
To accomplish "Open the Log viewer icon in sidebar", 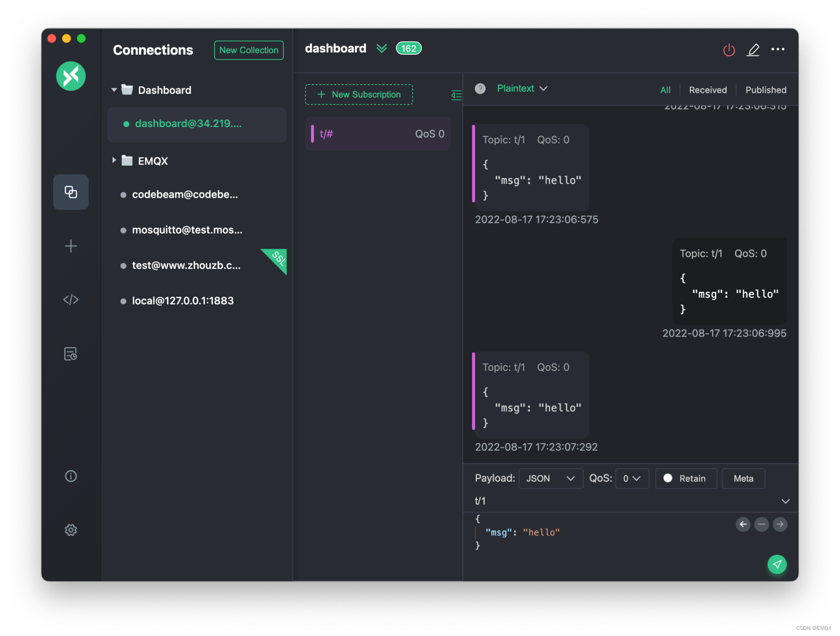I will 71,354.
